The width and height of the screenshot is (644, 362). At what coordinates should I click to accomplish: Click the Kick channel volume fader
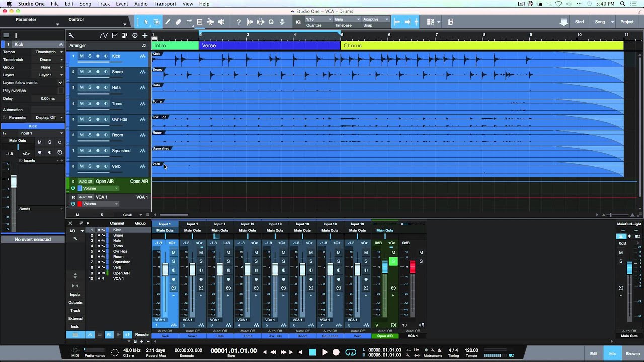tap(165, 268)
